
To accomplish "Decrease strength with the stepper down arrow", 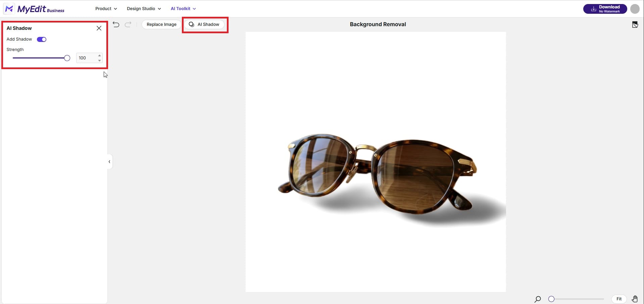I will 99,60.
